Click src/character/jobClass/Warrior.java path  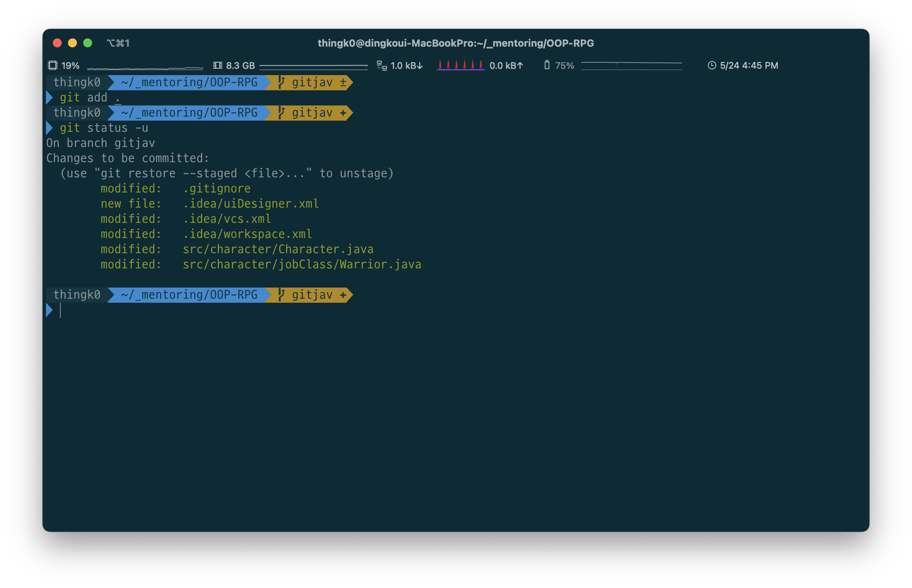click(x=302, y=265)
